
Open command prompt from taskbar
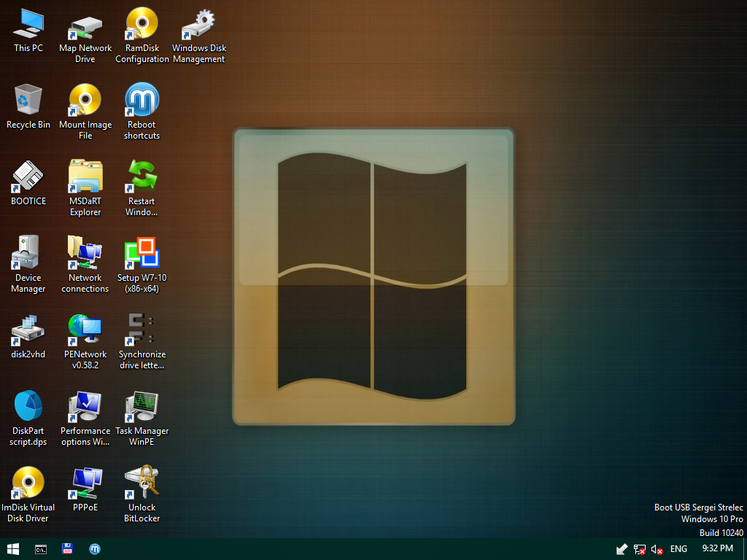click(x=41, y=550)
